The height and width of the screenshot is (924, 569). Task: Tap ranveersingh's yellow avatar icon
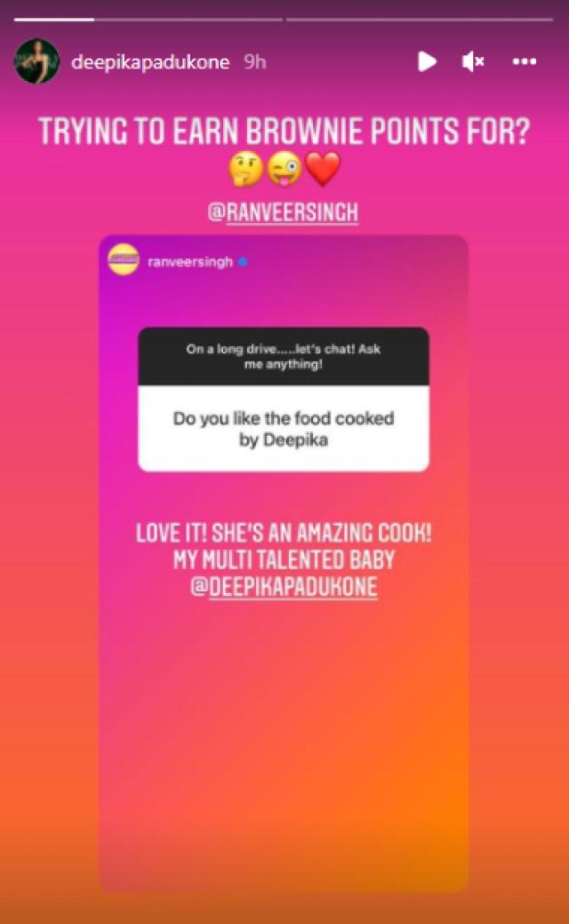pyautogui.click(x=123, y=260)
